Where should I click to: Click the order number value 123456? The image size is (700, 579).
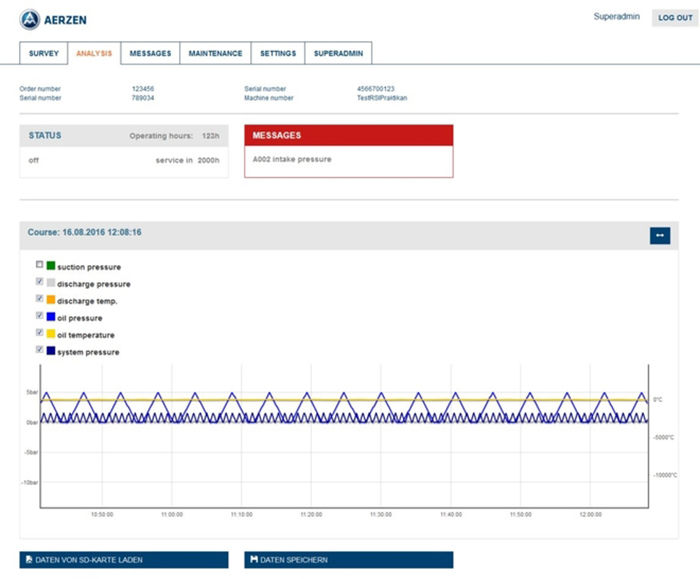[x=143, y=89]
